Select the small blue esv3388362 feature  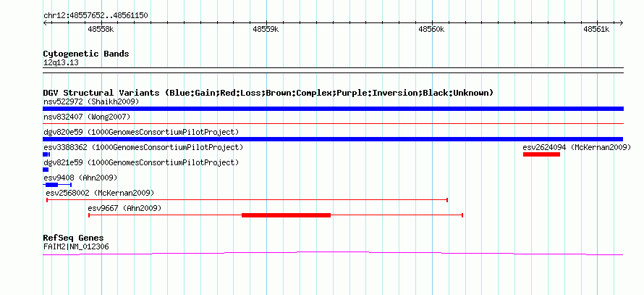click(x=46, y=154)
